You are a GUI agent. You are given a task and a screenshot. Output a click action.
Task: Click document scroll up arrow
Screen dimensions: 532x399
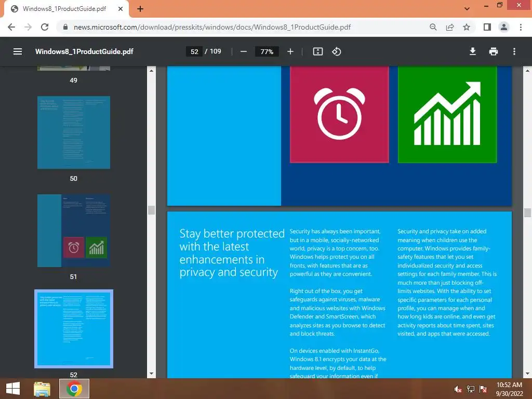[527, 71]
